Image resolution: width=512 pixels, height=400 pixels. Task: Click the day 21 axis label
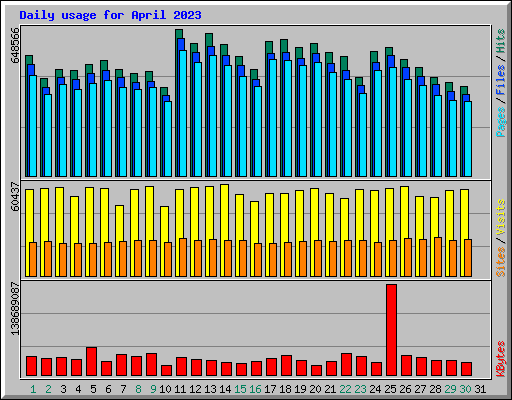(x=330, y=389)
